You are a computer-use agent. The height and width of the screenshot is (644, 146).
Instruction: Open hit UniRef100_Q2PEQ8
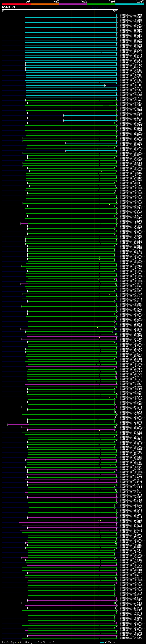tap(131, 15)
